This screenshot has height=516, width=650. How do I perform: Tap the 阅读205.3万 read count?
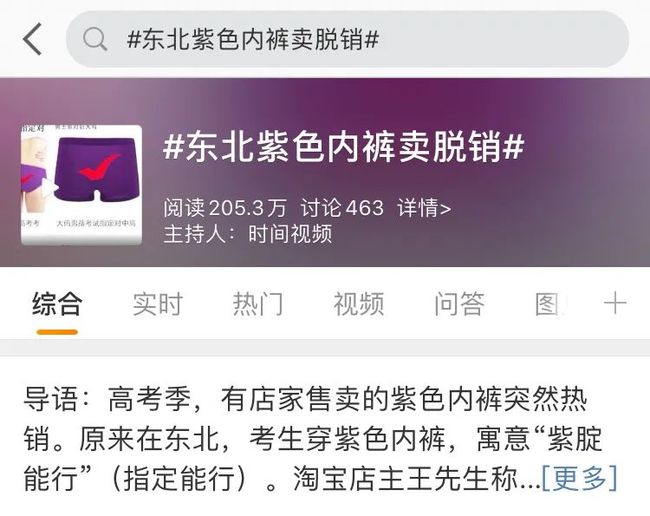tap(225, 208)
